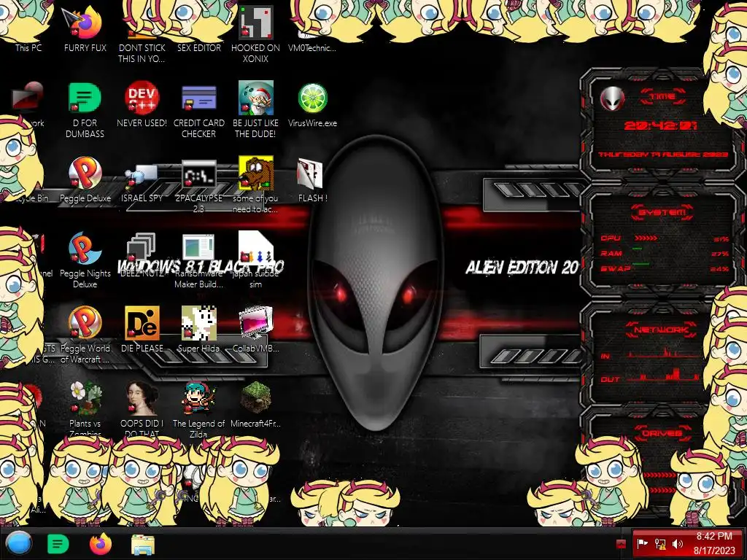Open the Ransomware Maker Build icon
The width and height of the screenshot is (747, 560).
(x=198, y=249)
